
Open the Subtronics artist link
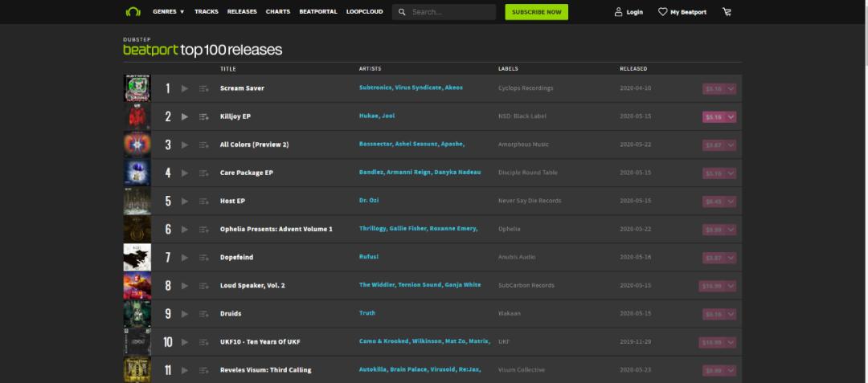tap(375, 88)
